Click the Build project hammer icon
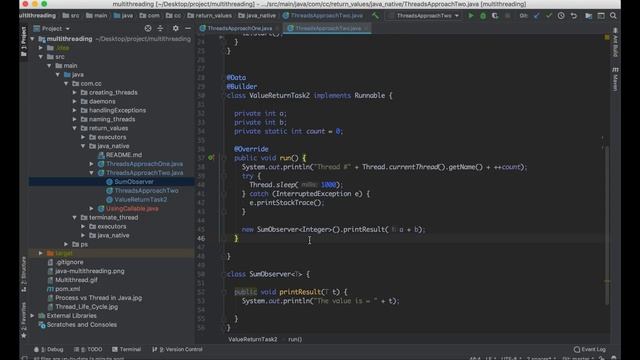The height and width of the screenshot is (360, 640). (375, 16)
